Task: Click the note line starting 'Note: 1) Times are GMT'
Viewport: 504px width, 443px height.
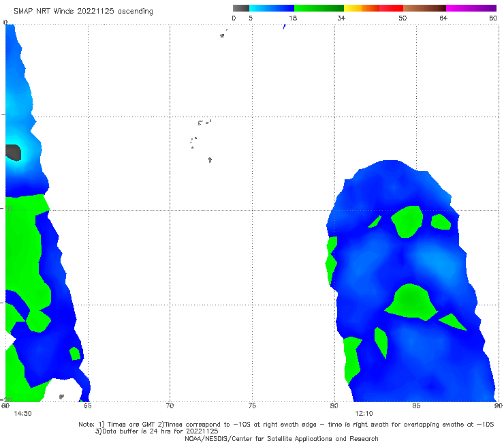Action: (x=286, y=425)
